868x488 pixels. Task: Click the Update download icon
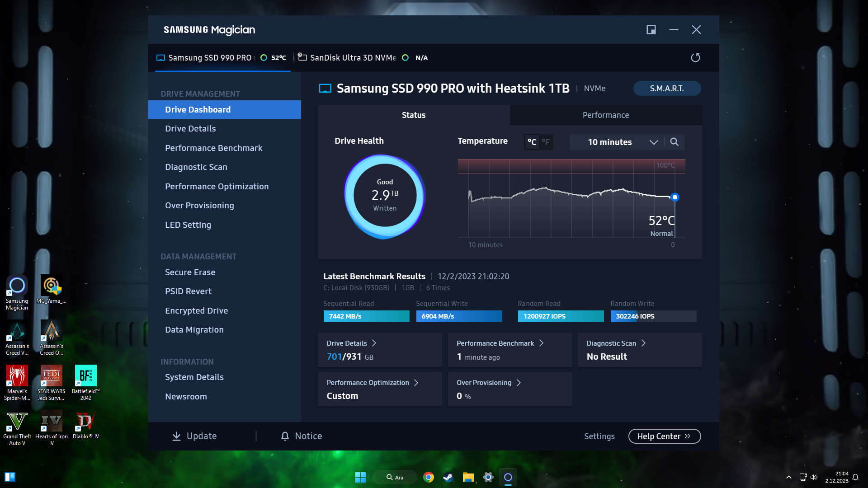177,436
